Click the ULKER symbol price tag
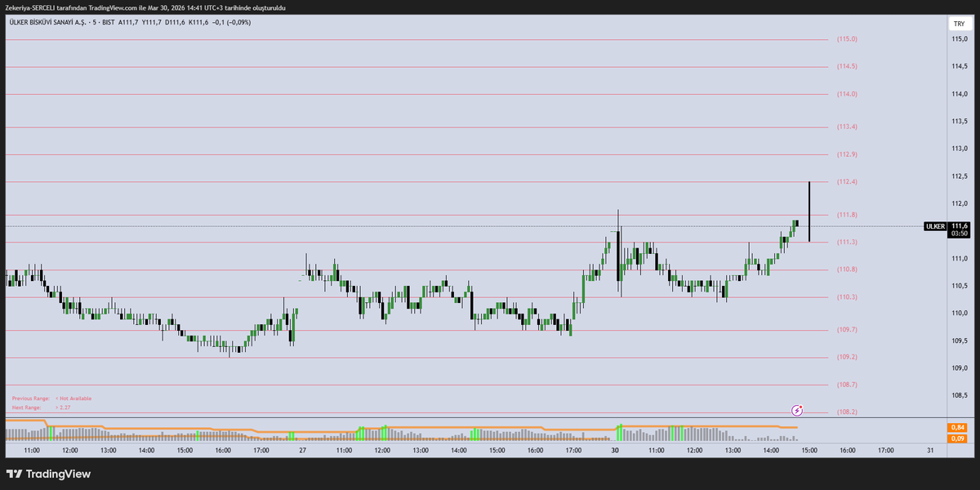Image resolution: width=980 pixels, height=490 pixels. 935,226
